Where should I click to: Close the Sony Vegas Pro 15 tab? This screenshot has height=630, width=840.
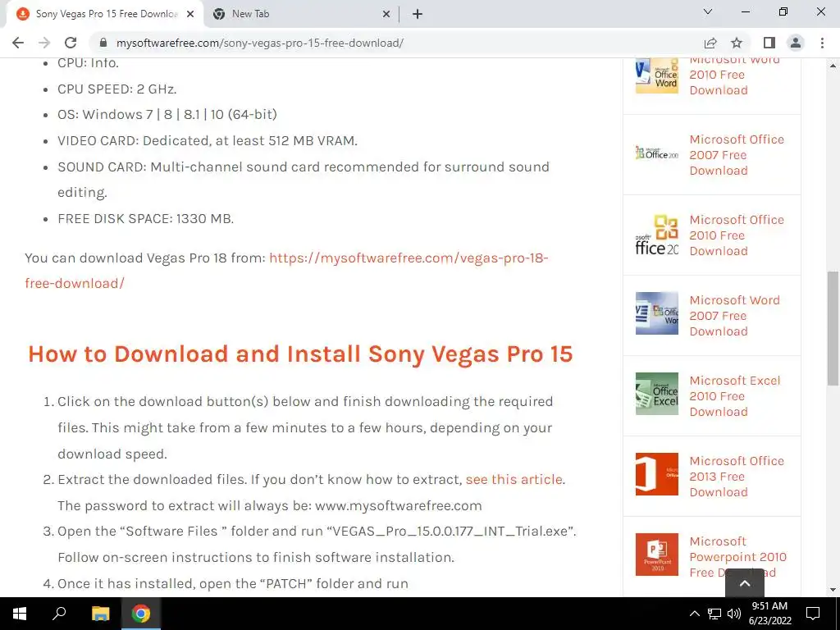(190, 15)
